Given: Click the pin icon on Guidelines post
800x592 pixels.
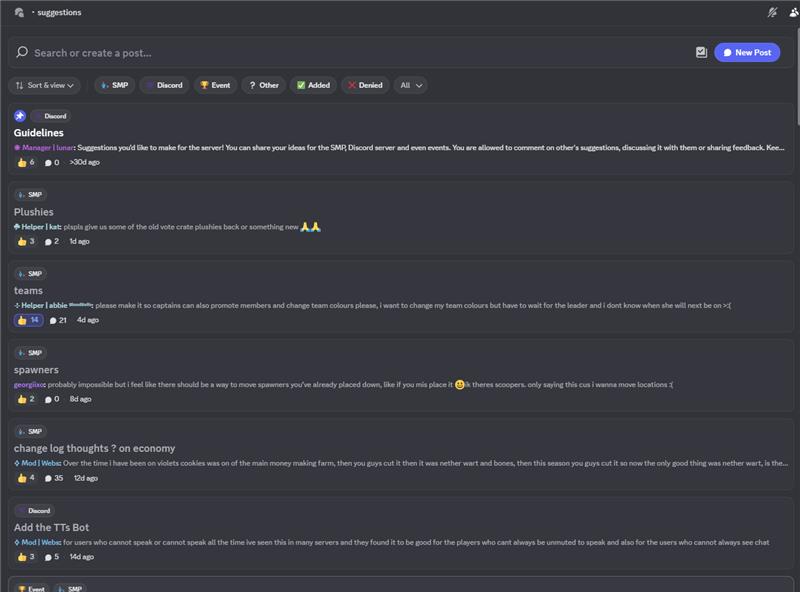Looking at the screenshot, I should tap(20, 116).
